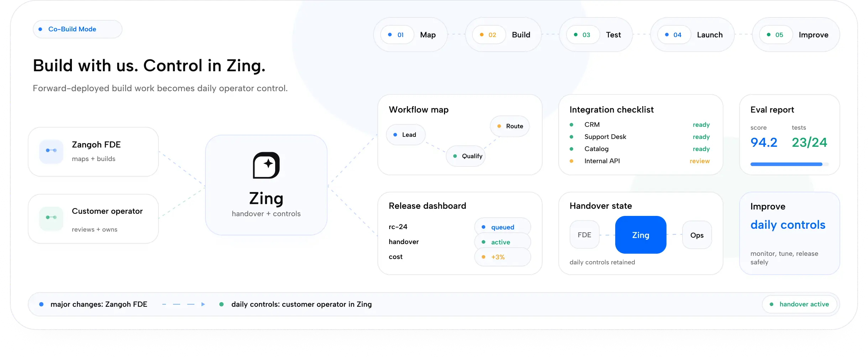Image resolution: width=868 pixels, height=357 pixels.
Task: Select the 01 Map step
Action: coord(410,35)
